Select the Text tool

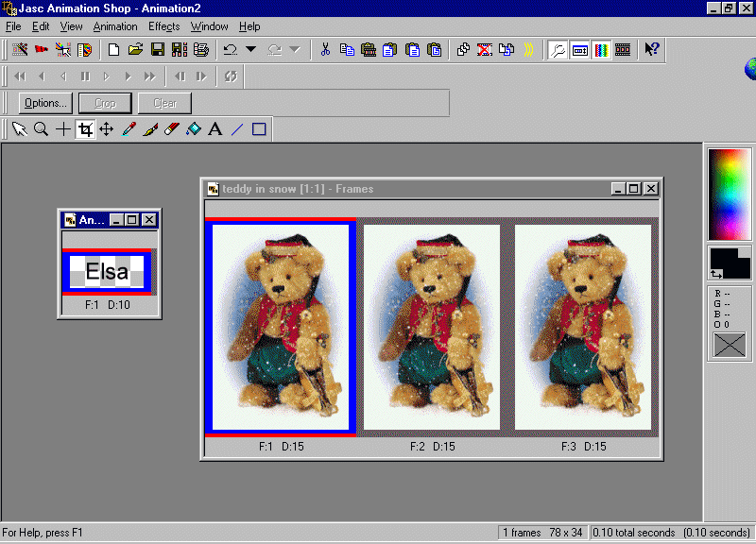[215, 129]
